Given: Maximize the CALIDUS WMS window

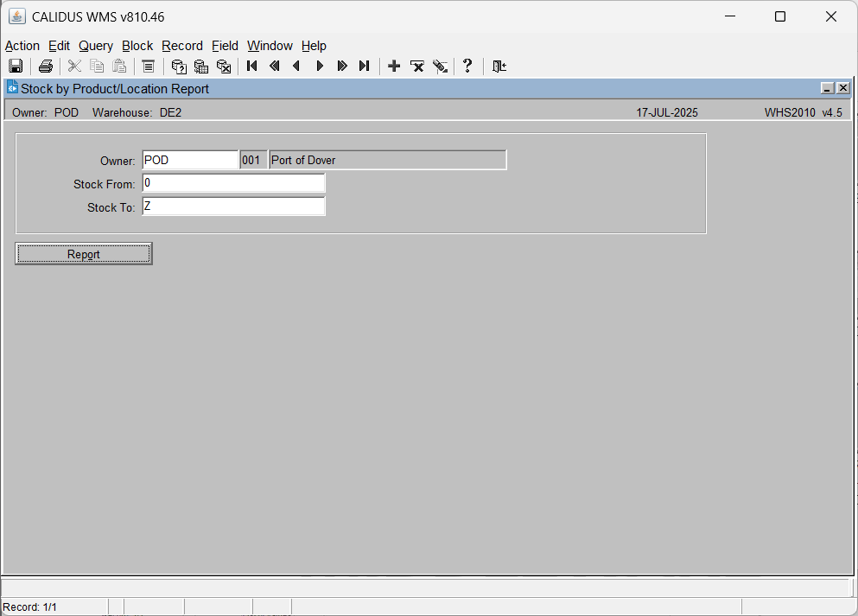Looking at the screenshot, I should pos(780,16).
